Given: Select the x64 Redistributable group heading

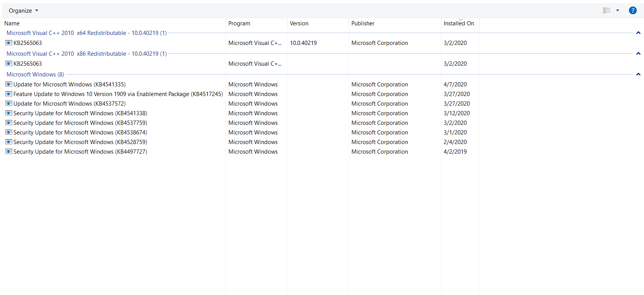Looking at the screenshot, I should pos(87,33).
